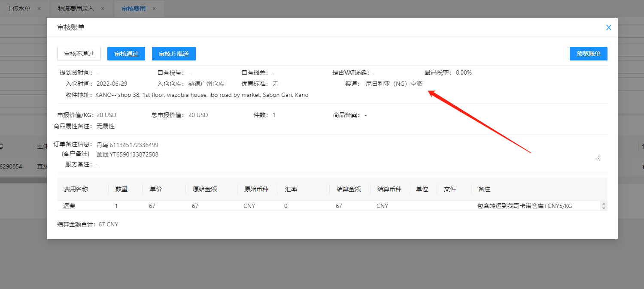This screenshot has width=644, height=289.
Task: Select the 运费 row in fee table
Action: point(69,206)
